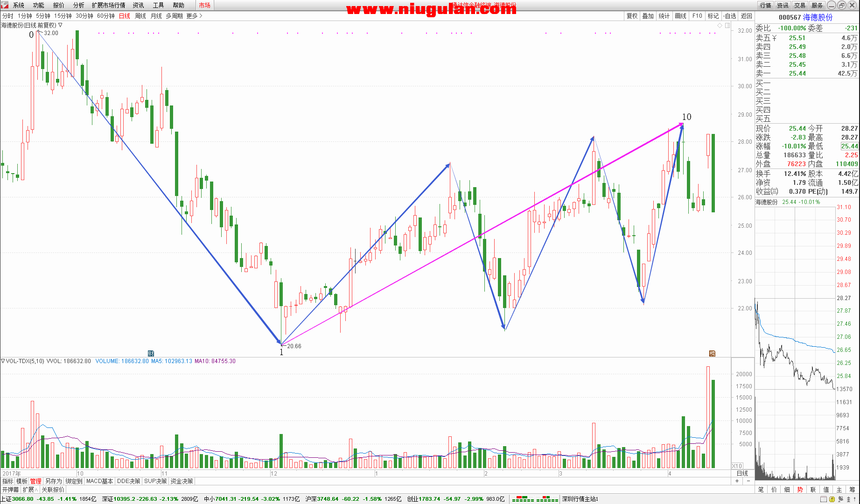Open the 分析 menu
The height and width of the screenshot is (504, 860).
[x=79, y=5]
